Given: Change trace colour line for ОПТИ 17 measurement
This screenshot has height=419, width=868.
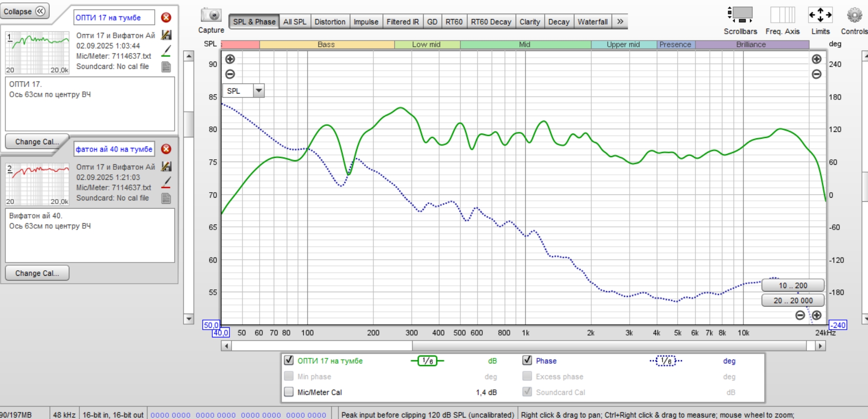Looking at the screenshot, I should point(166,51).
